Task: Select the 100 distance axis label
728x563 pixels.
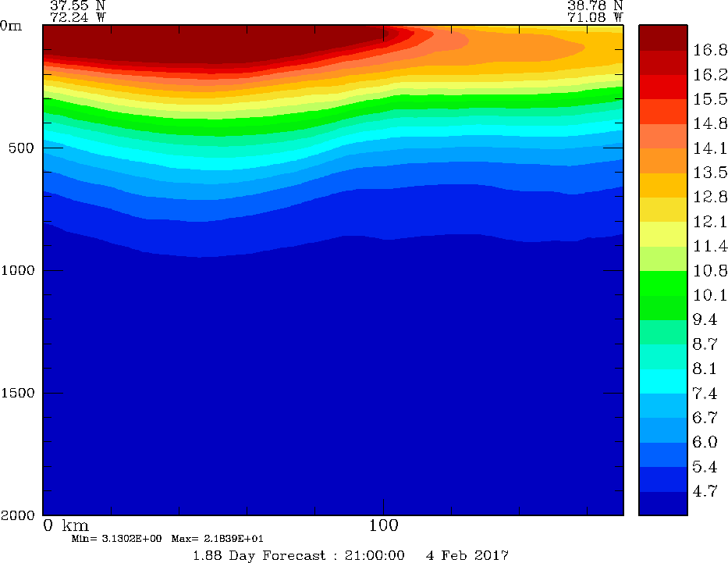Action: point(383,525)
